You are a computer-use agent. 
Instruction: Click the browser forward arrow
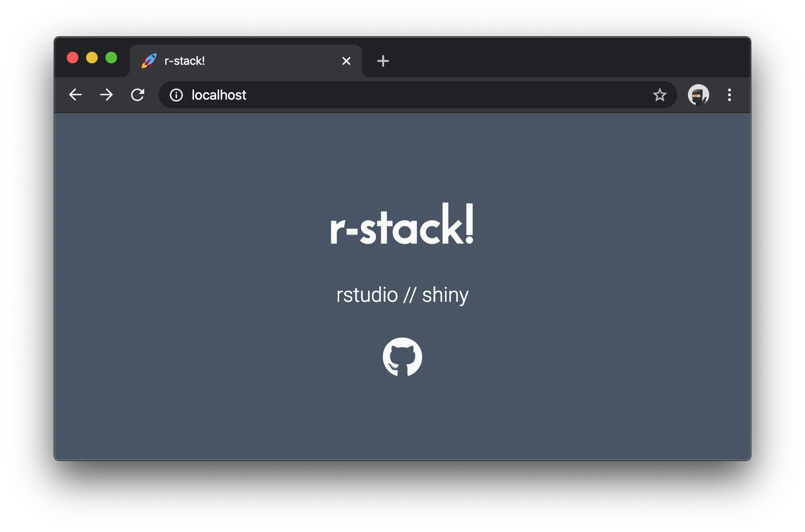click(x=106, y=95)
